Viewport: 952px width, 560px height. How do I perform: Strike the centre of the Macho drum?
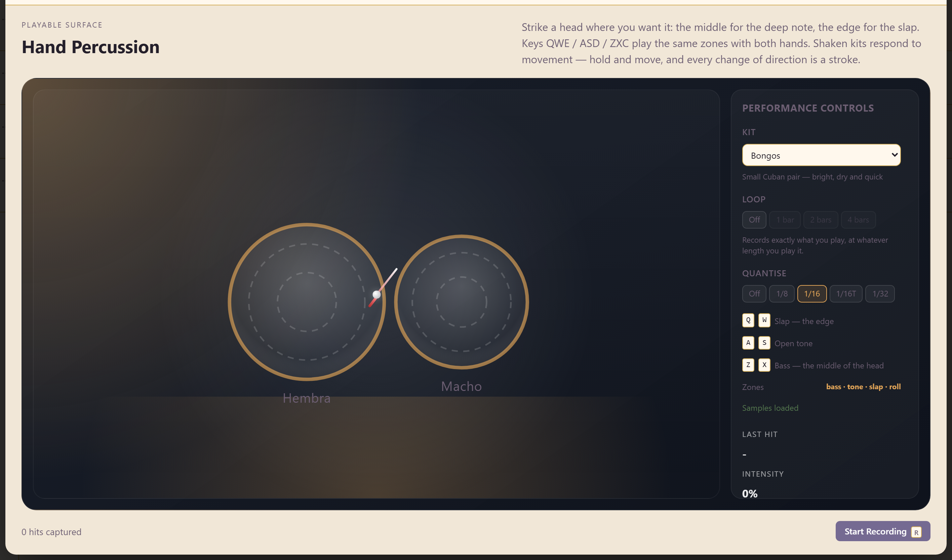461,302
